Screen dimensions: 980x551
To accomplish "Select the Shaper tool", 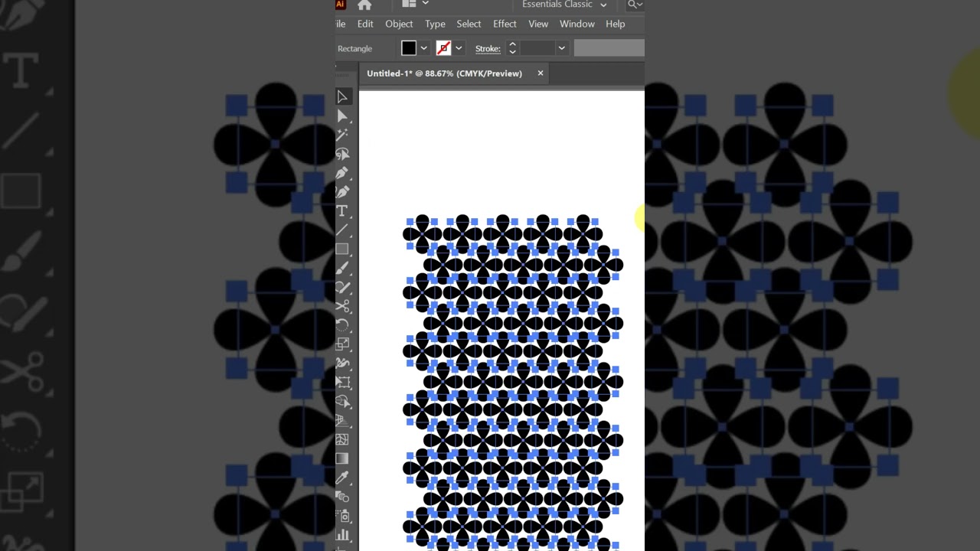I will click(342, 288).
